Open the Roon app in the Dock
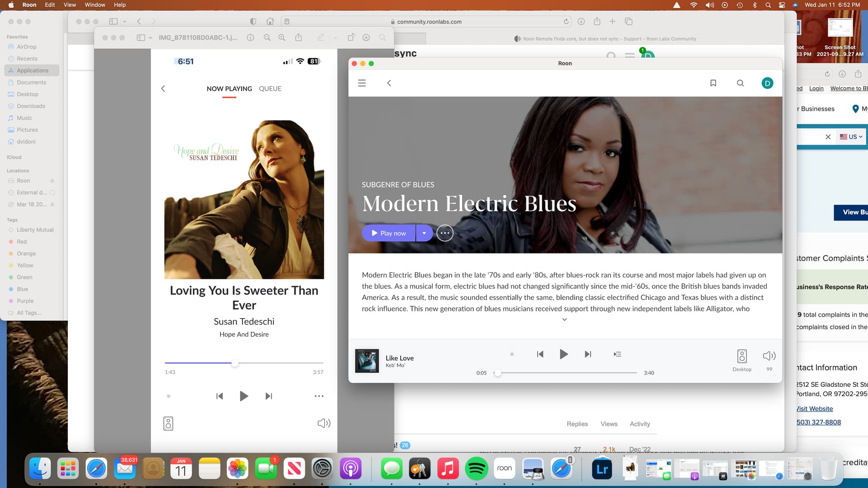This screenshot has height=488, width=868. [x=505, y=469]
